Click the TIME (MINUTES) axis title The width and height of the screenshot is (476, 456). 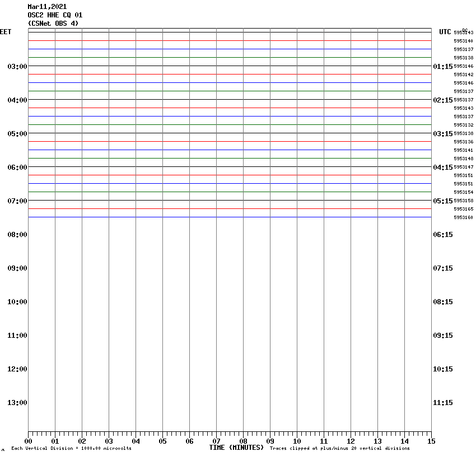236,448
